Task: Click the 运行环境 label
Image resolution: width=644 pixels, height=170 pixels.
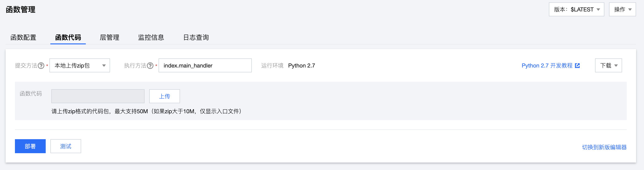Action: click(272, 66)
